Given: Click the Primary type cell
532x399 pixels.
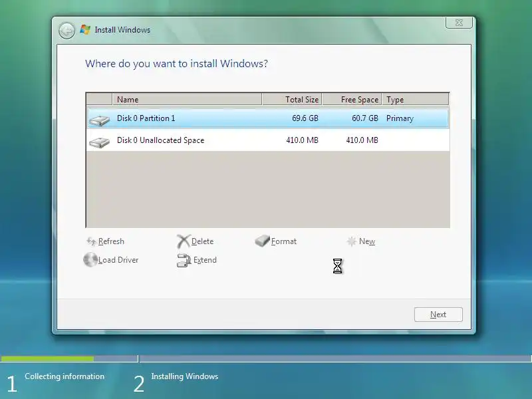Looking at the screenshot, I should click(x=400, y=118).
